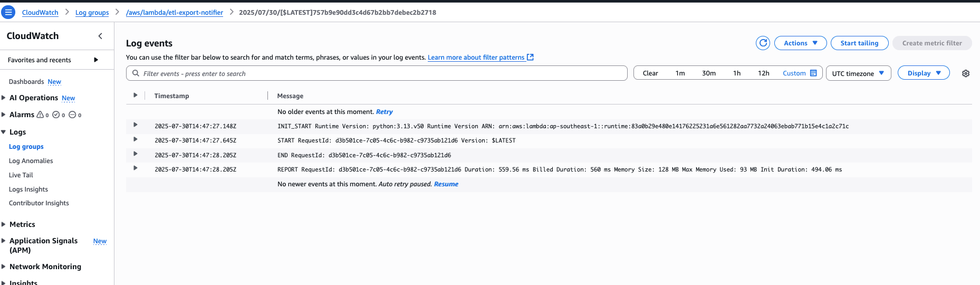Screen dimensions: 980x285
Task: Click timestamp 2025-07-30T14:47:27.148Z
Action: [x=195, y=126]
